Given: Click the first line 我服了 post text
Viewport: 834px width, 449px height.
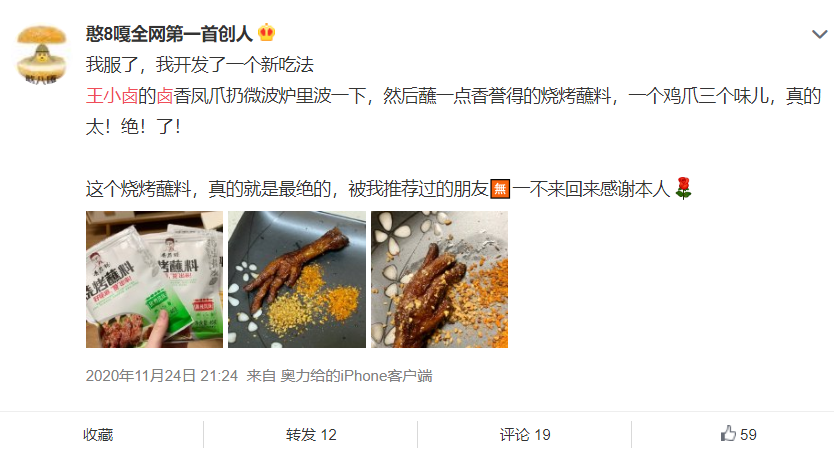Looking at the screenshot, I should [x=199, y=65].
